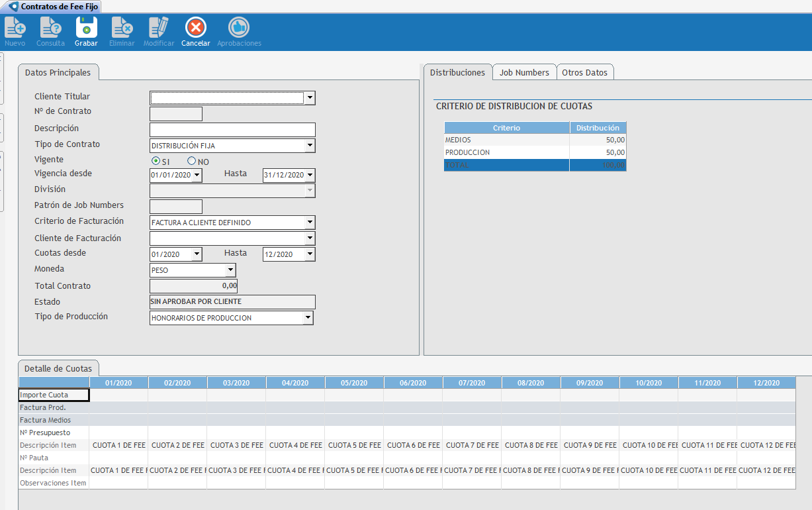Image resolution: width=812 pixels, height=510 pixels.
Task: Select the SI radio button for Vigente
Action: click(x=156, y=161)
